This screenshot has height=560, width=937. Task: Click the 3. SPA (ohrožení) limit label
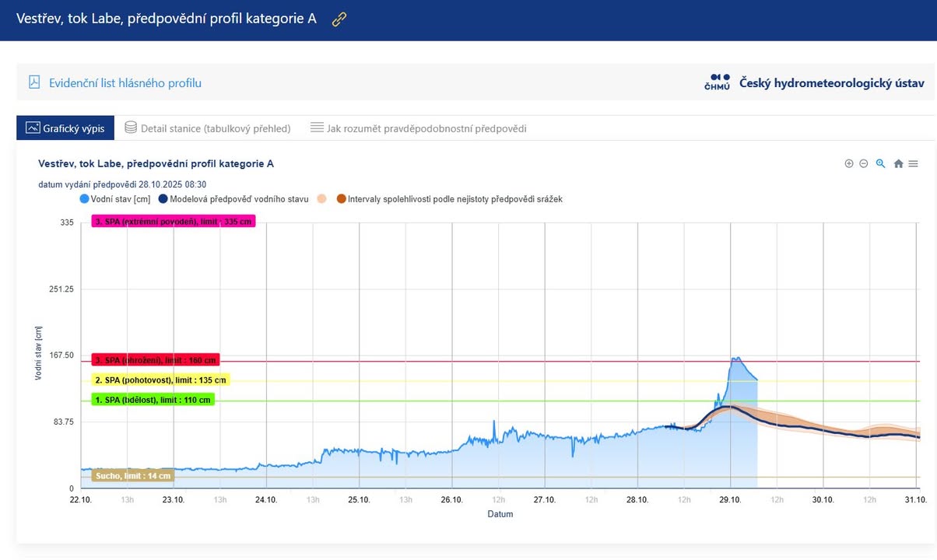point(156,360)
